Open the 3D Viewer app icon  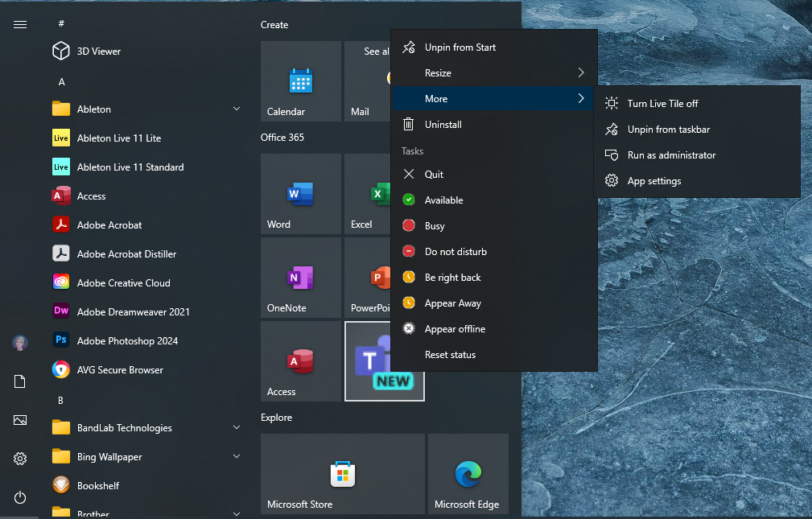click(x=61, y=51)
